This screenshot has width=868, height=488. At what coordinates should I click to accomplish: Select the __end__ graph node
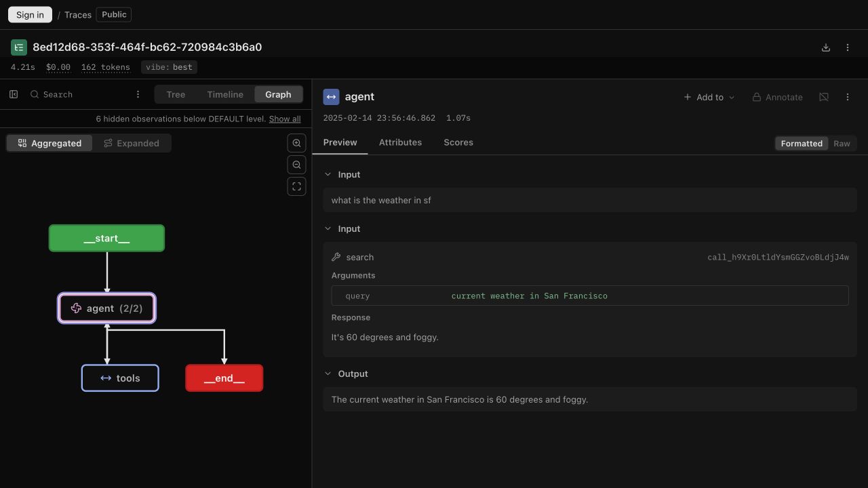click(224, 378)
